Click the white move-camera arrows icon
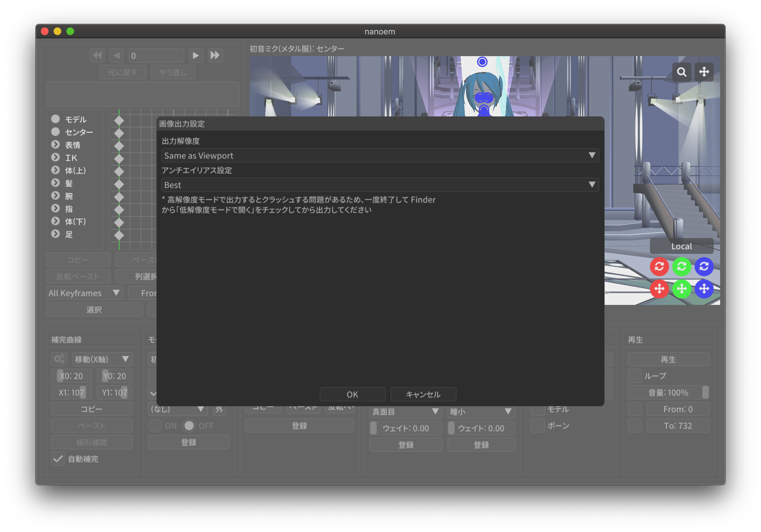Image resolution: width=761 pixels, height=532 pixels. click(x=704, y=72)
